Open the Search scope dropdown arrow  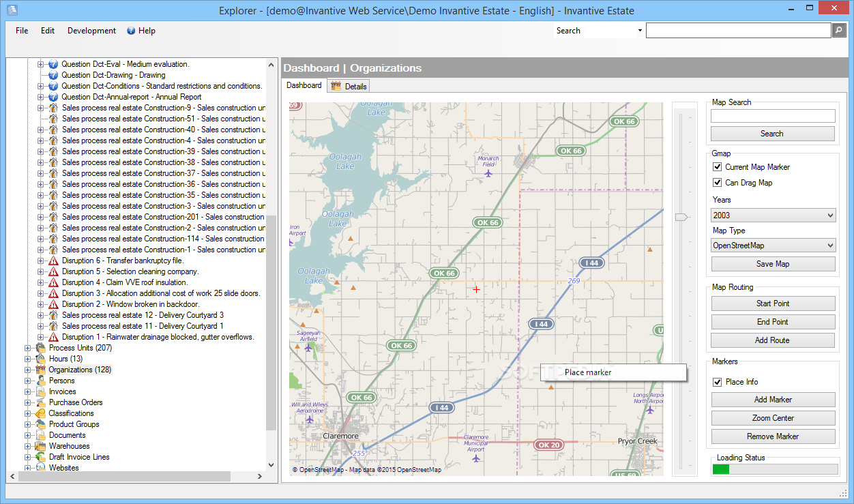pos(640,31)
